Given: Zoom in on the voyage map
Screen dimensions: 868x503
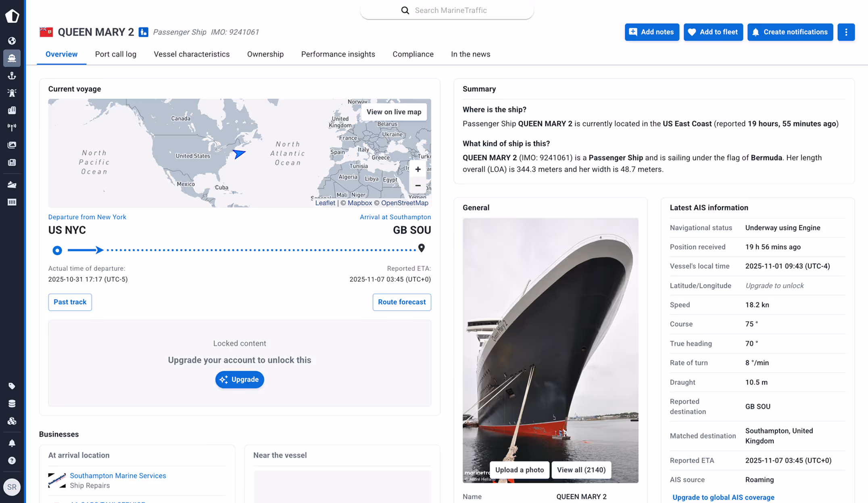Looking at the screenshot, I should (418, 170).
